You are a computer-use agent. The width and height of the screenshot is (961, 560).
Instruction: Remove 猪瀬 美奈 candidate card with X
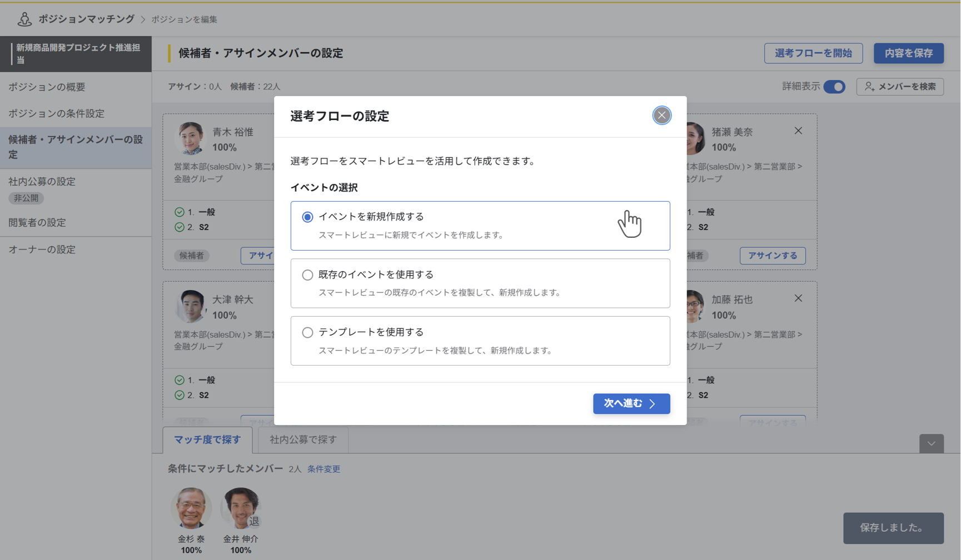798,131
